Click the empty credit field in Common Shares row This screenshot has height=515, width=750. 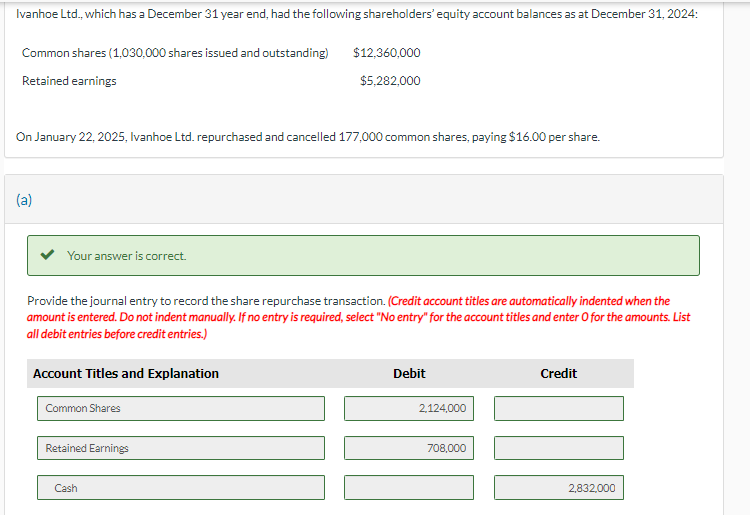pos(559,408)
